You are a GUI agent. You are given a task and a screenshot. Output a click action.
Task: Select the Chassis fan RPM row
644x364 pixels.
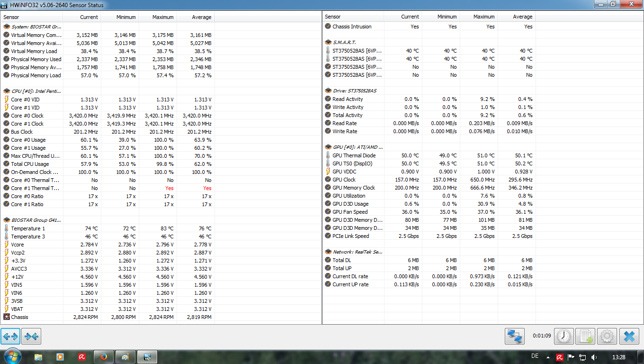pyautogui.click(x=107, y=317)
